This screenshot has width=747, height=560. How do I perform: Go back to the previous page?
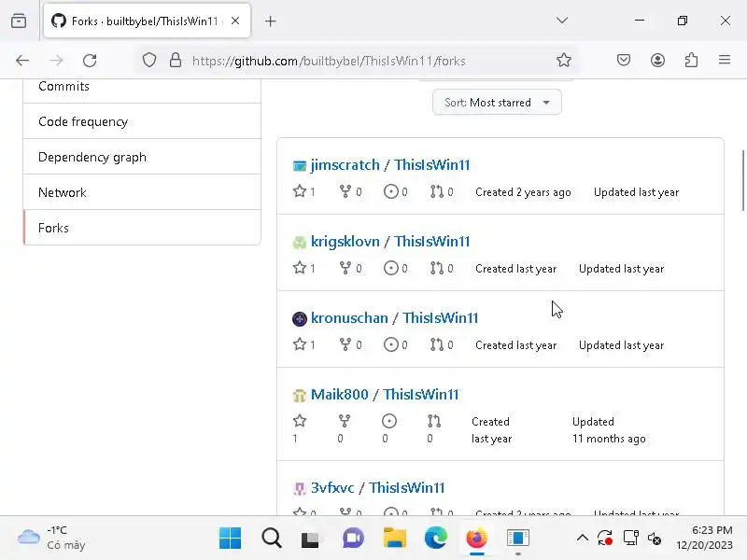(22, 61)
